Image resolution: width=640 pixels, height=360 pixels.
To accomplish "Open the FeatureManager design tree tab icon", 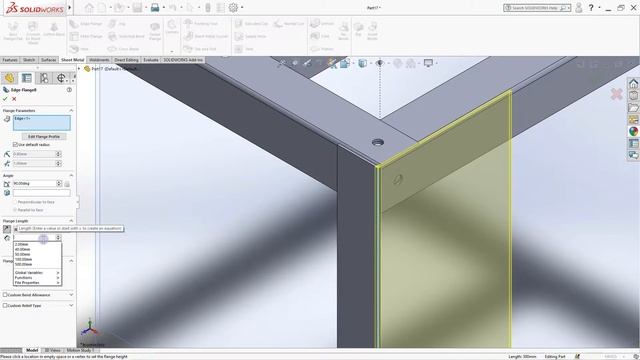I will [9, 78].
